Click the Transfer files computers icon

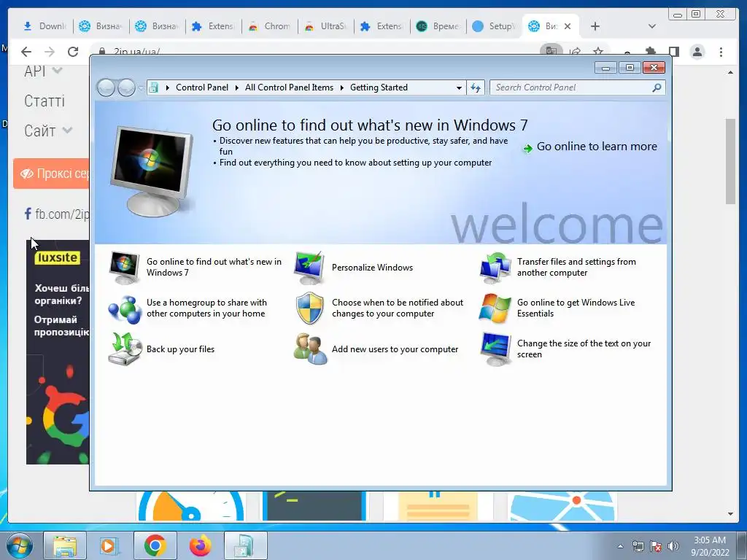pyautogui.click(x=495, y=268)
